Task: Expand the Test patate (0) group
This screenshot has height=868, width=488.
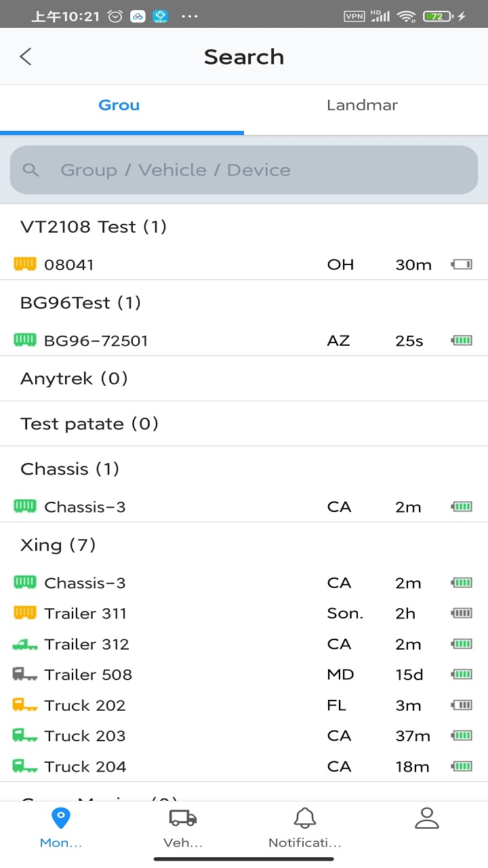Action: pos(244,424)
